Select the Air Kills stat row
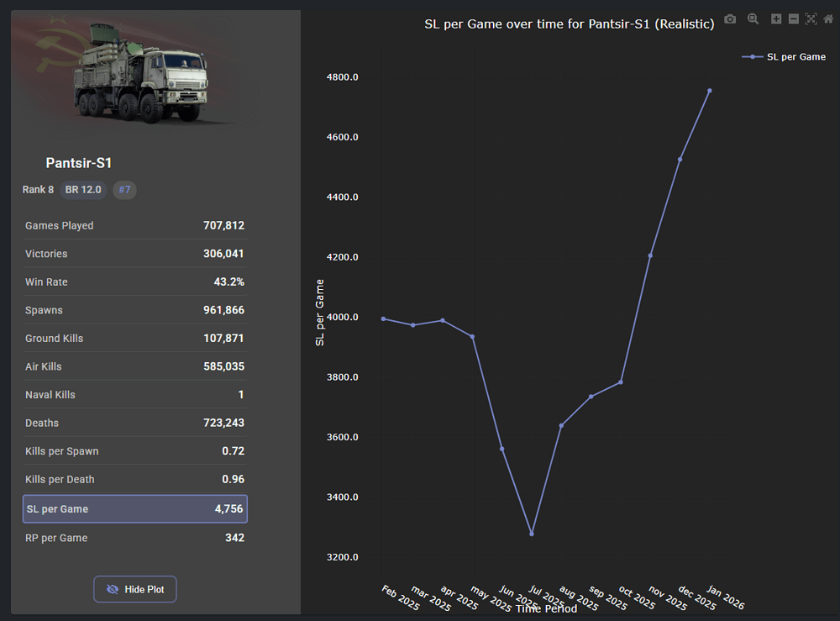The image size is (840, 621). coord(134,366)
